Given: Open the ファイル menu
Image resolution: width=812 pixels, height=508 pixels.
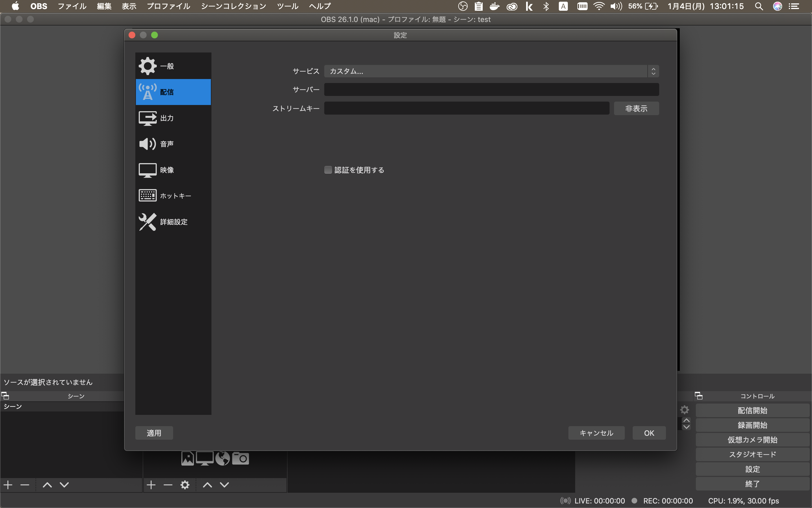Looking at the screenshot, I should point(72,6).
